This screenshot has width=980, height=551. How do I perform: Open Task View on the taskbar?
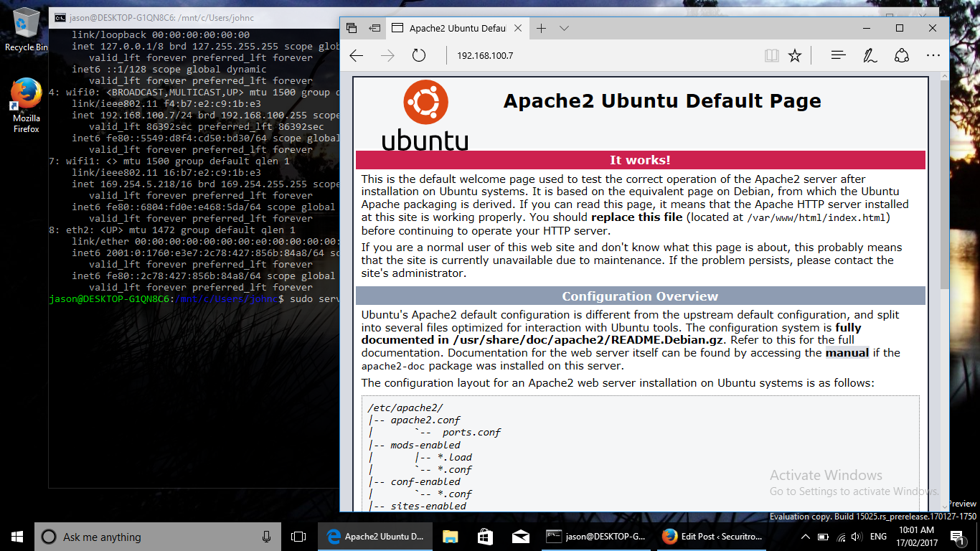[x=298, y=537]
